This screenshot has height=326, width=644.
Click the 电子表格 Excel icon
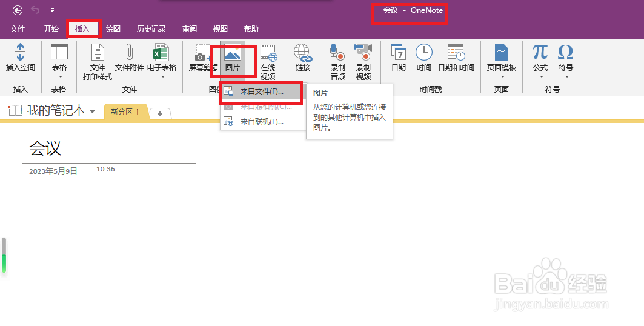coord(161,52)
